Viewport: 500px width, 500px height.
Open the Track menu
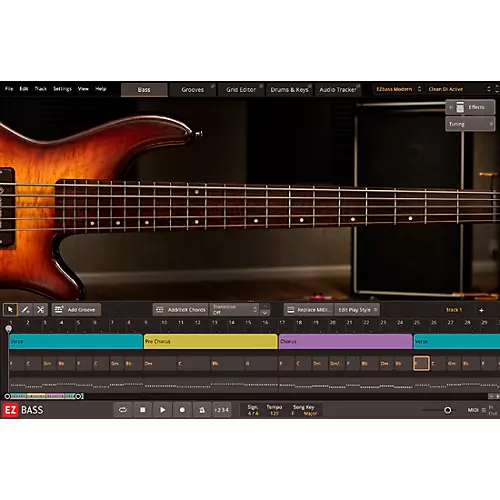pyautogui.click(x=41, y=89)
